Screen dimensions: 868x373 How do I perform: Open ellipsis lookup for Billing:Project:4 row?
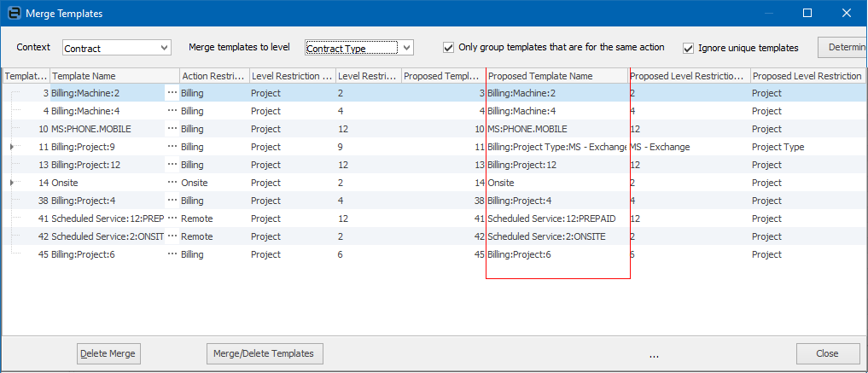click(x=172, y=201)
